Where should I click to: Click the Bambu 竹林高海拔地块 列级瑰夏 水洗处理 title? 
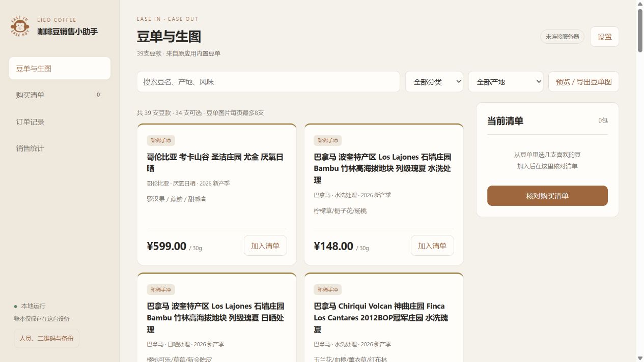tap(382, 168)
